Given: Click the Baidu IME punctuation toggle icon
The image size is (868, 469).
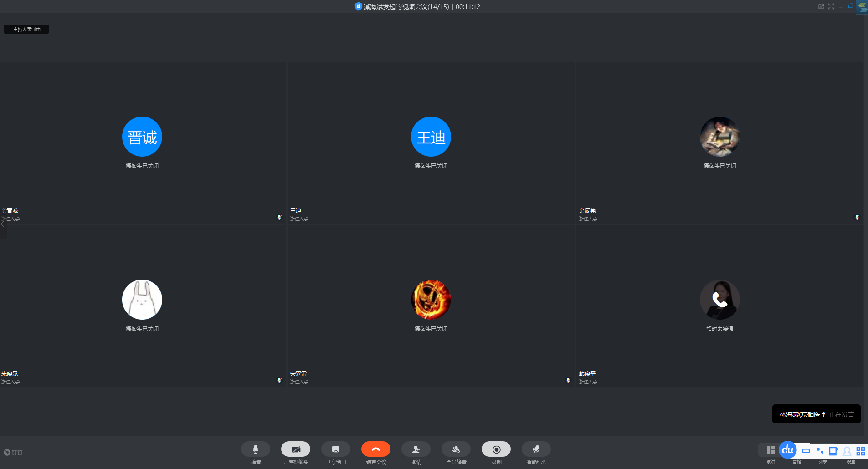Looking at the screenshot, I should click(820, 451).
